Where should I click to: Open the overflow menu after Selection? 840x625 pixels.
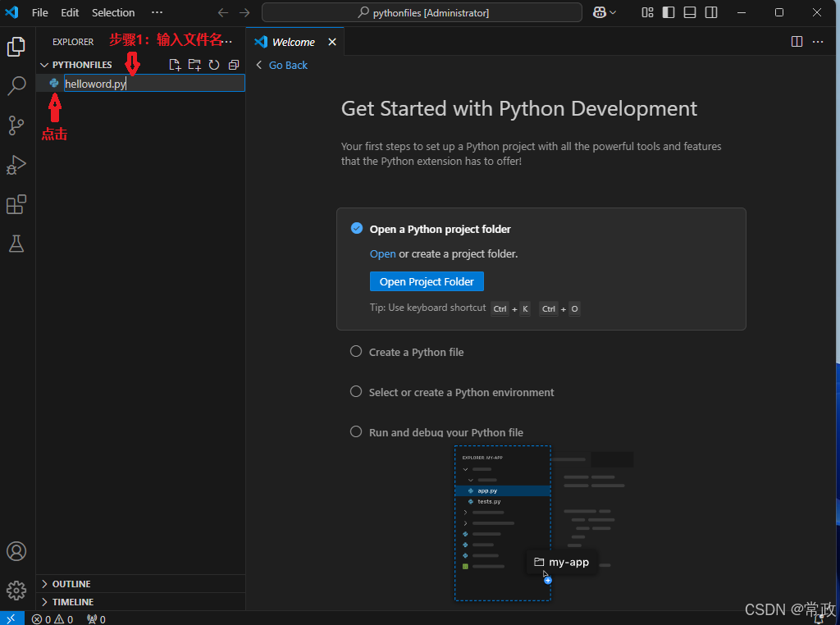(157, 12)
